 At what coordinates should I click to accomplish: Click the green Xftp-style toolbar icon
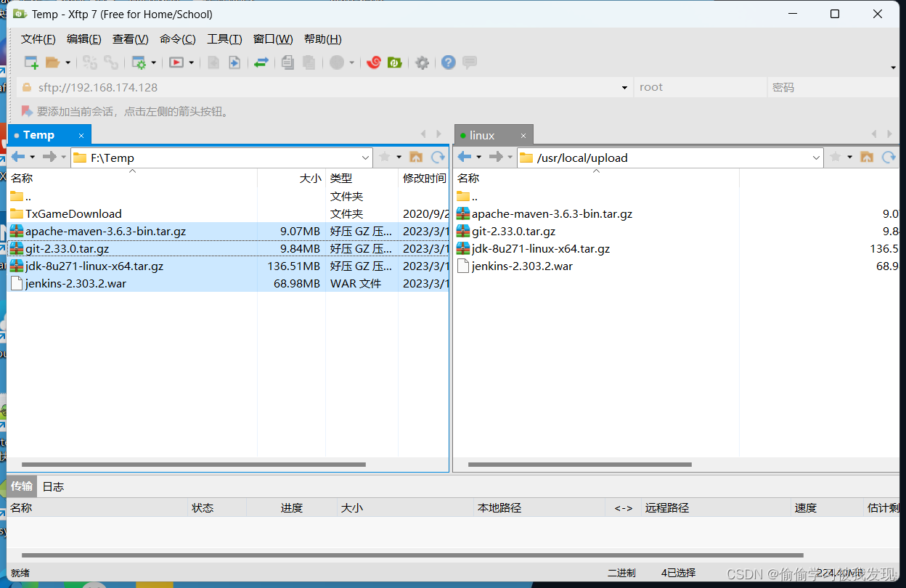tap(395, 62)
